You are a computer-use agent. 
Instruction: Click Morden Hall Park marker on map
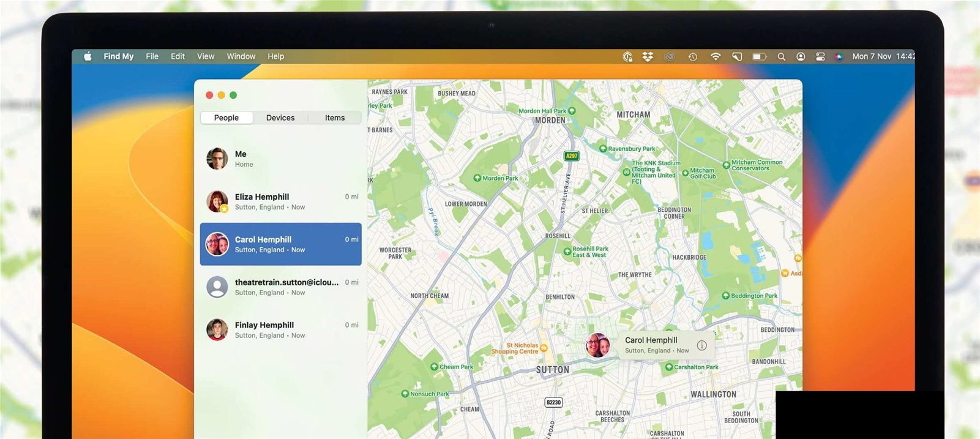[572, 111]
